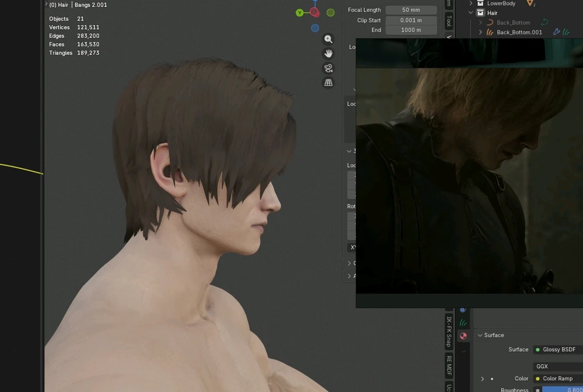Collapse the Hair collection in outliner
The width and height of the screenshot is (583, 392).
point(471,13)
